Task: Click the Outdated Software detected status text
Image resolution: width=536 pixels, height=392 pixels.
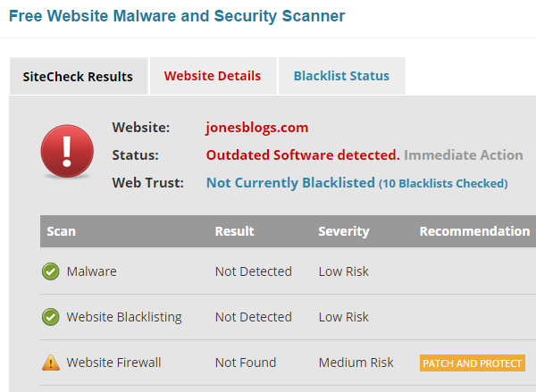Action: pos(303,155)
